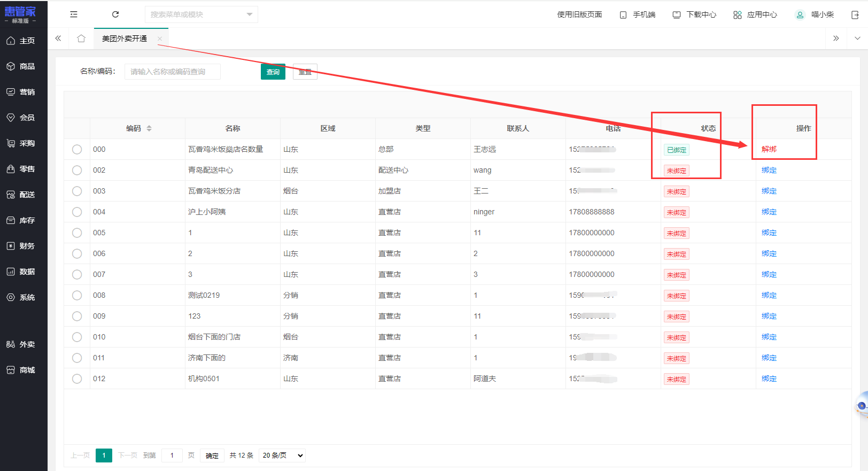Click the 查询 search button

pos(273,72)
